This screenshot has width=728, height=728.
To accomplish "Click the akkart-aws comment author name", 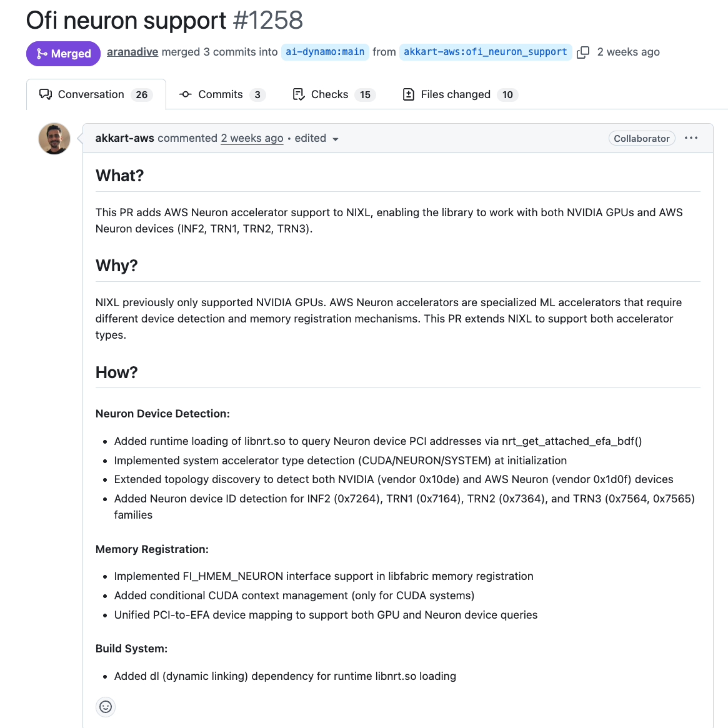I will [124, 138].
